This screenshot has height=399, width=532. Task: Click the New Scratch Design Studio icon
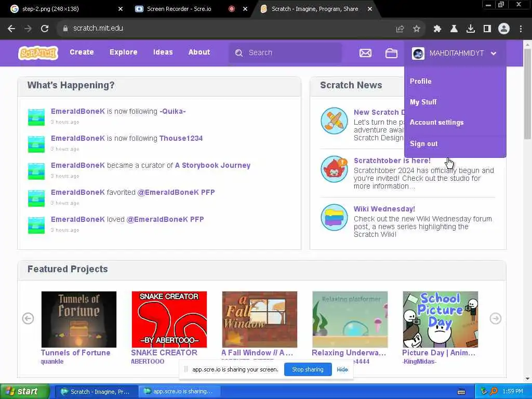(x=334, y=121)
